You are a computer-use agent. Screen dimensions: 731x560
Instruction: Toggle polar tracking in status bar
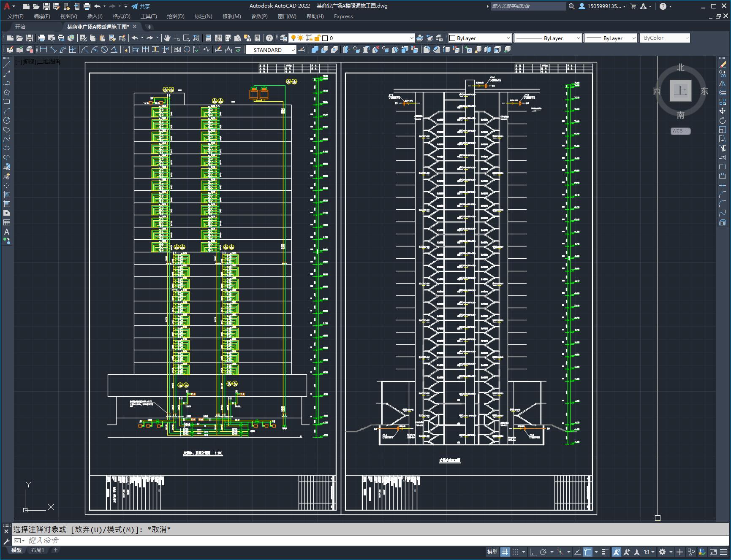tap(543, 552)
